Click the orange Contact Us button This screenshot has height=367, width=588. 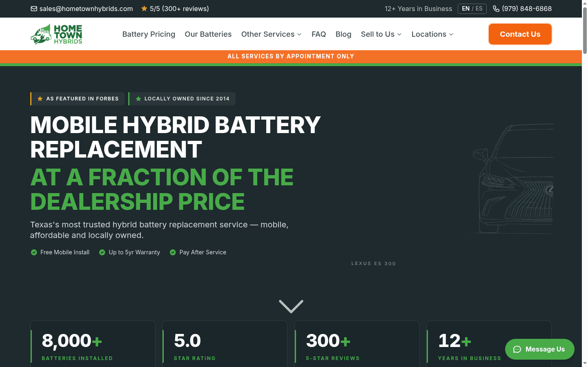(520, 34)
